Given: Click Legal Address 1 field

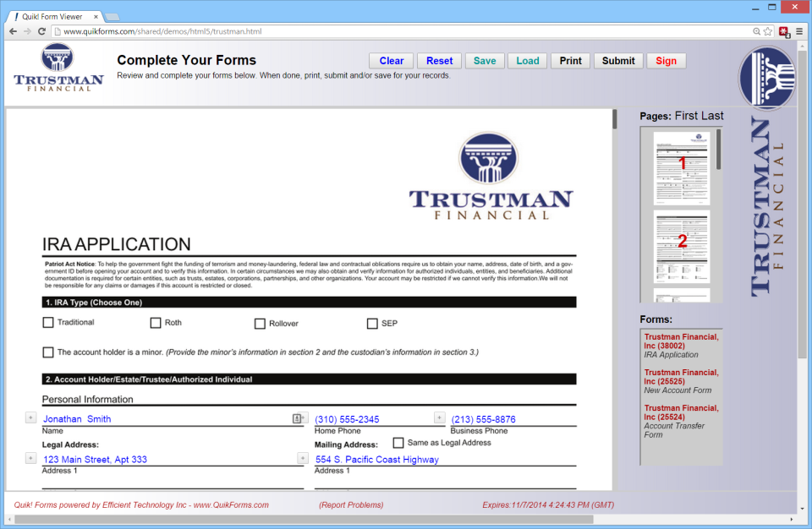Looking at the screenshot, I should pyautogui.click(x=173, y=459).
